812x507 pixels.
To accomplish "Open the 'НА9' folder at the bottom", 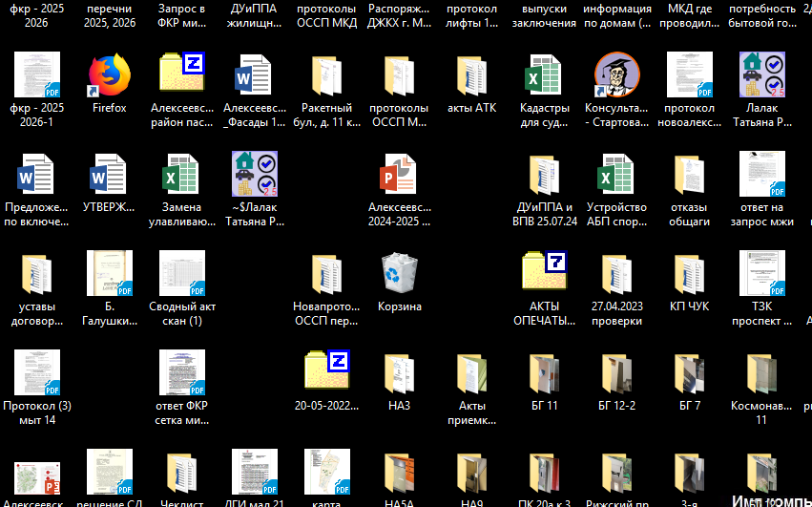I will tap(471, 473).
